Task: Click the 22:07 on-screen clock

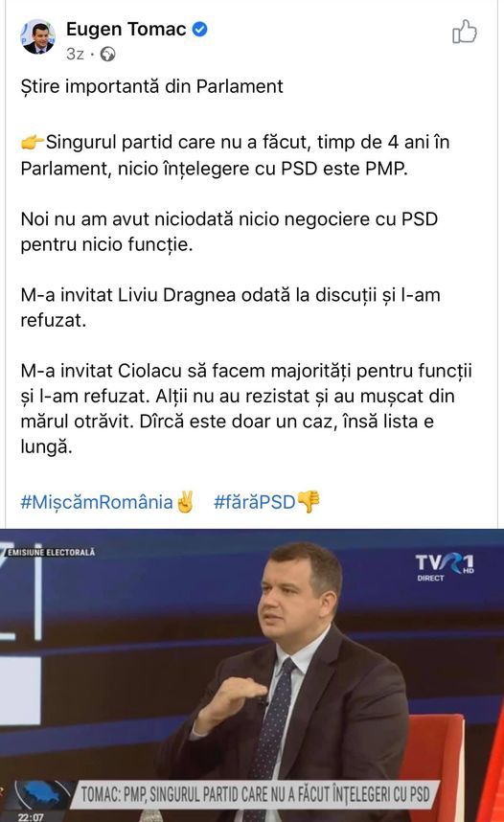Action: point(31,817)
